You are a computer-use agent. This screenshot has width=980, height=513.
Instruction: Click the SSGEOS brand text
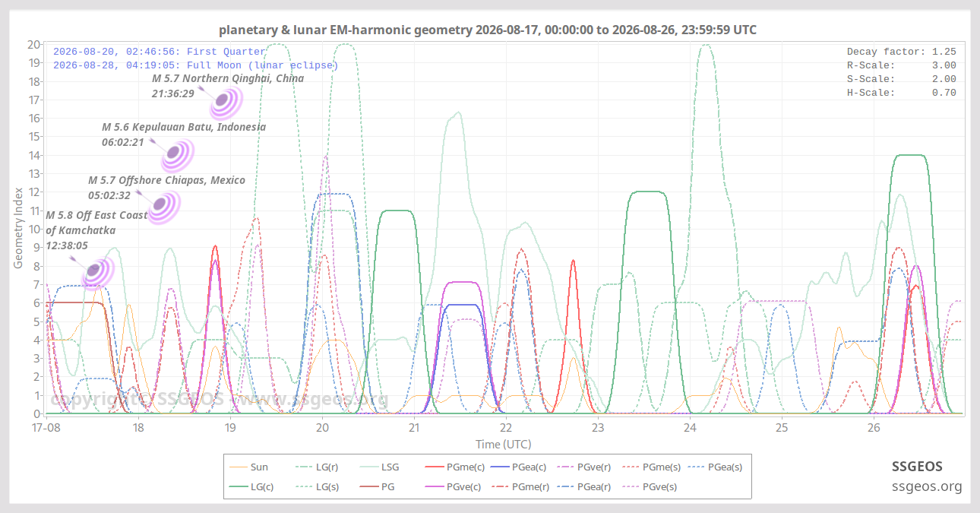tap(917, 467)
